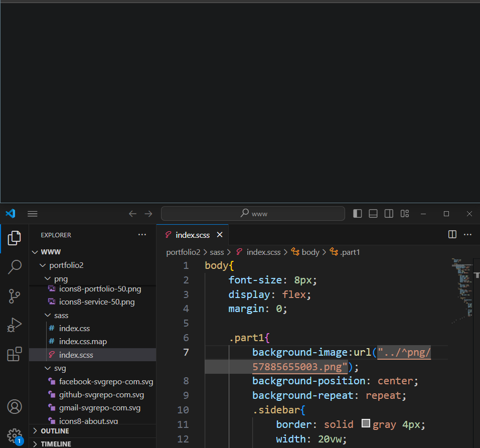
Task: Click the EXPLORER panel title
Action: pos(56,235)
